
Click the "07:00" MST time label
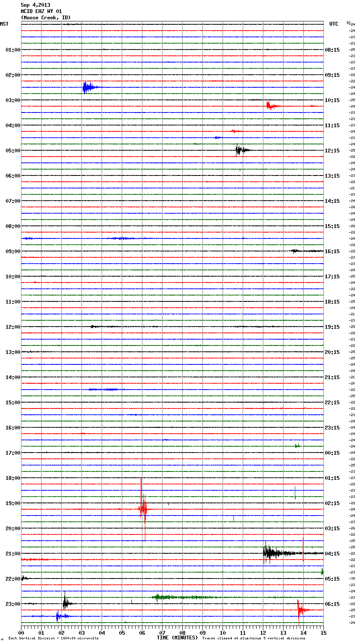coord(13,201)
